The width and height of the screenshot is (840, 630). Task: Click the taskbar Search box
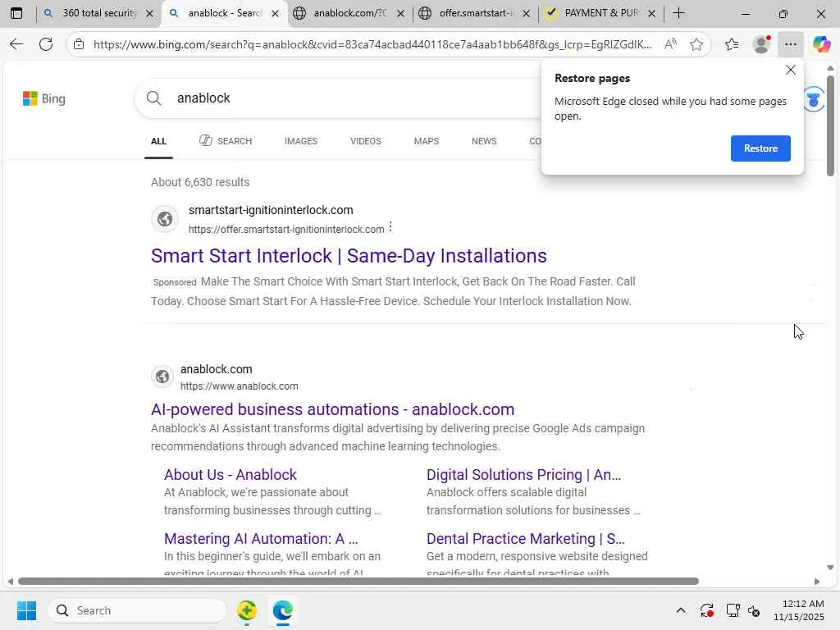pos(137,610)
